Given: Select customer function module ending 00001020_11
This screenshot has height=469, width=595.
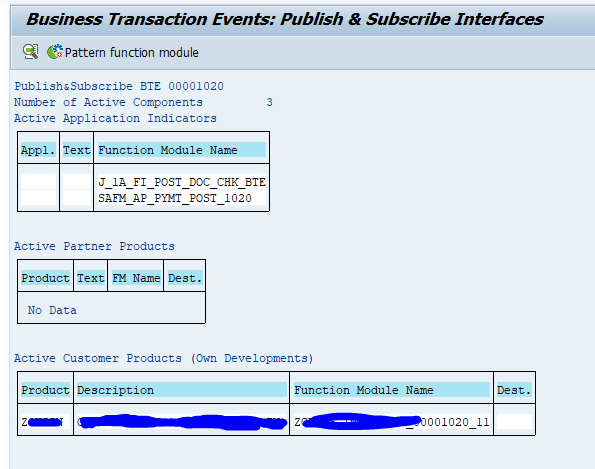Looking at the screenshot, I should click(x=392, y=422).
